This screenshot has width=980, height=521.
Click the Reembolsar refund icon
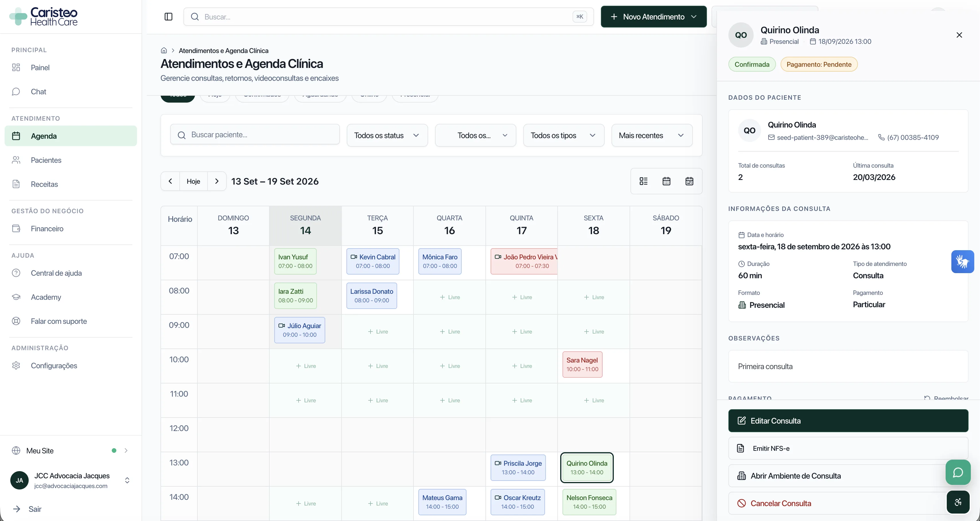[927, 398]
